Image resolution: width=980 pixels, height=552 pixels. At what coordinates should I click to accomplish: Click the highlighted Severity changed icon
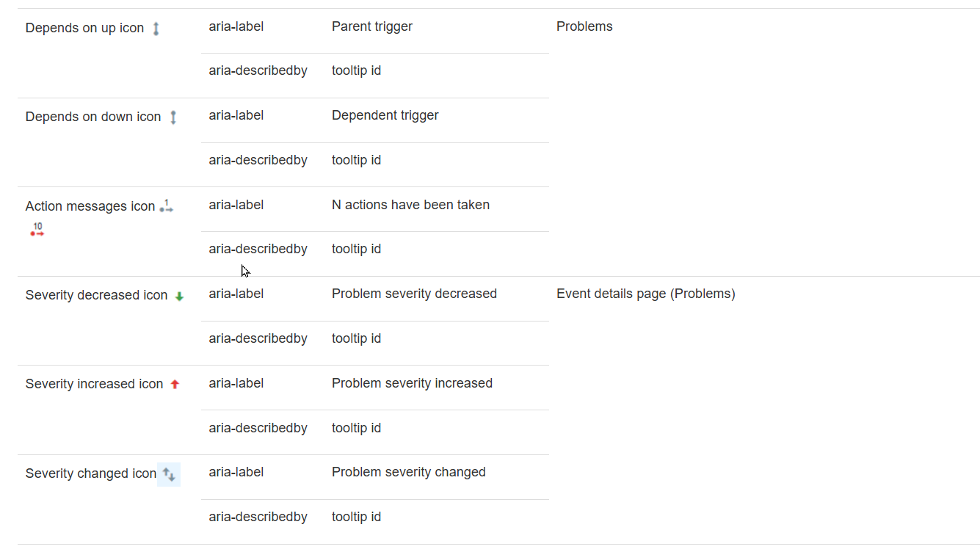[x=169, y=474]
